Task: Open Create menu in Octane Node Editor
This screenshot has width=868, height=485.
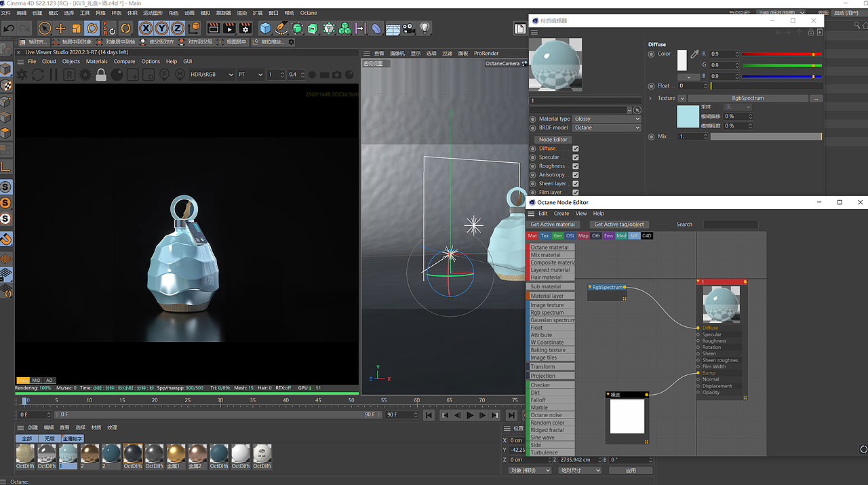Action: pos(561,213)
